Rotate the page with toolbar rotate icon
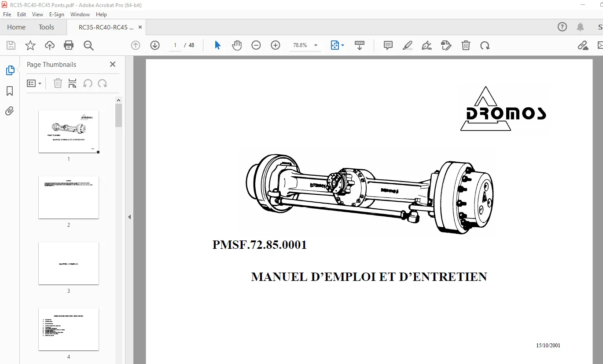This screenshot has height=364, width=603. point(485,45)
